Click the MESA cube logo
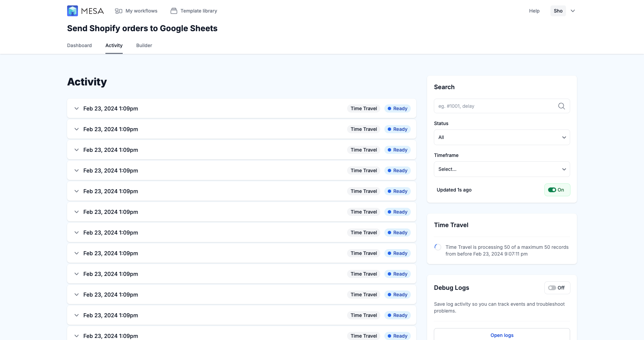Screen dimensions: 644x340 [73, 11]
